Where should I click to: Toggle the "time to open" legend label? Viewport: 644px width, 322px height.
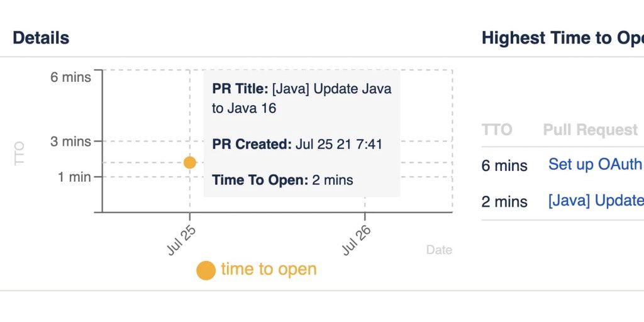pyautogui.click(x=269, y=270)
